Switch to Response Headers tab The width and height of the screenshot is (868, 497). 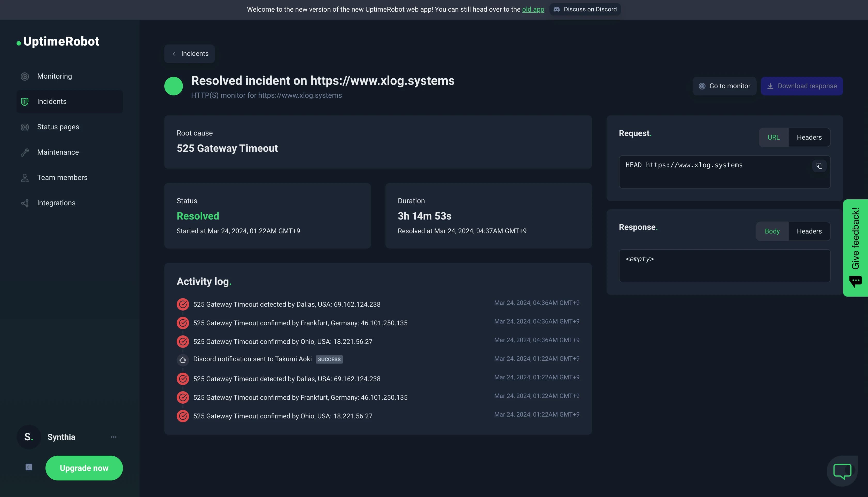point(809,231)
